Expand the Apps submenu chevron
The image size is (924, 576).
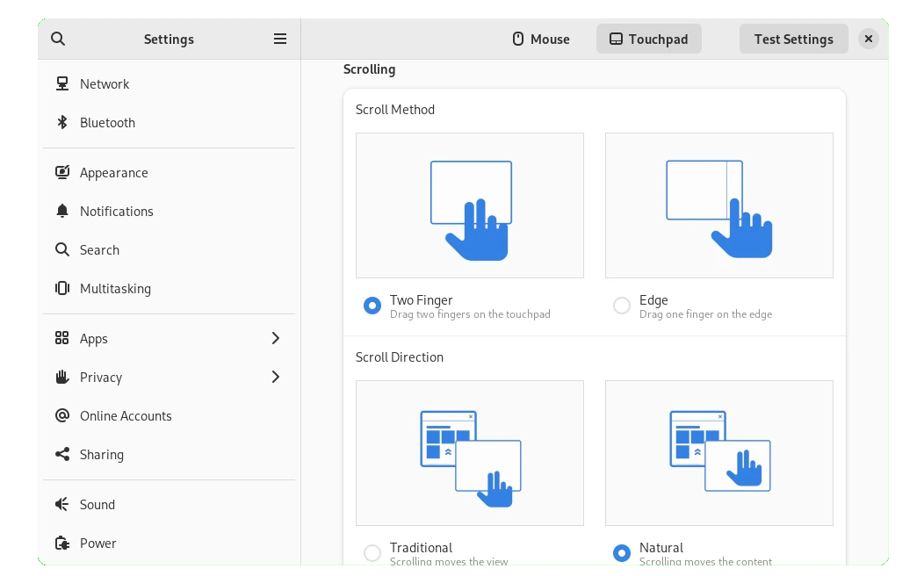click(x=276, y=339)
